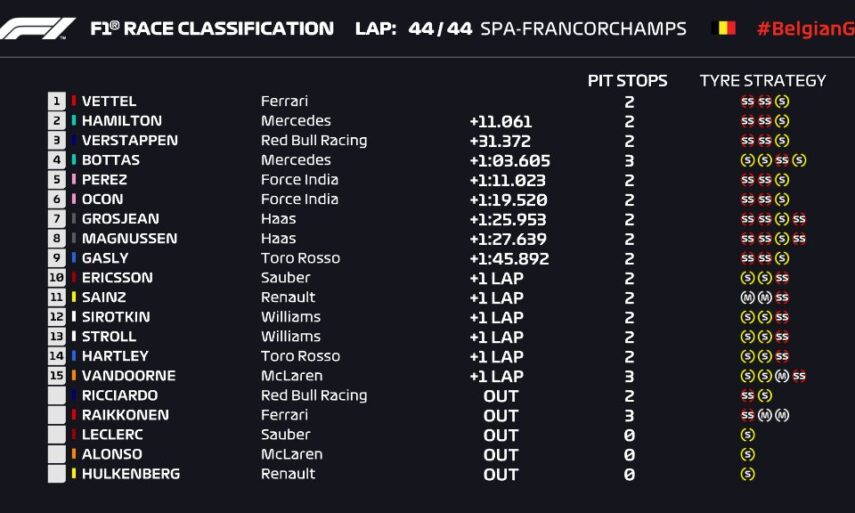
Task: Select the VERSTAPPEN driver name
Action: click(130, 141)
